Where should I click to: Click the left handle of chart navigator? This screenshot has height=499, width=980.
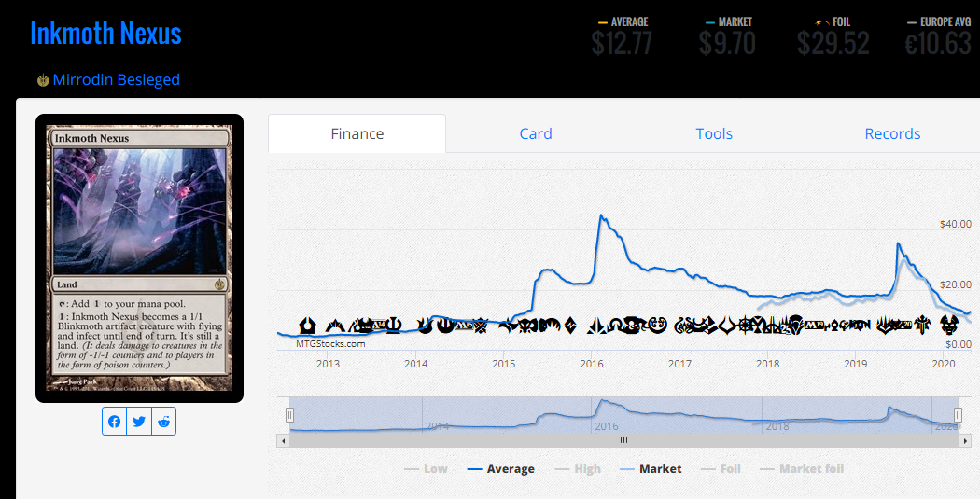point(289,415)
